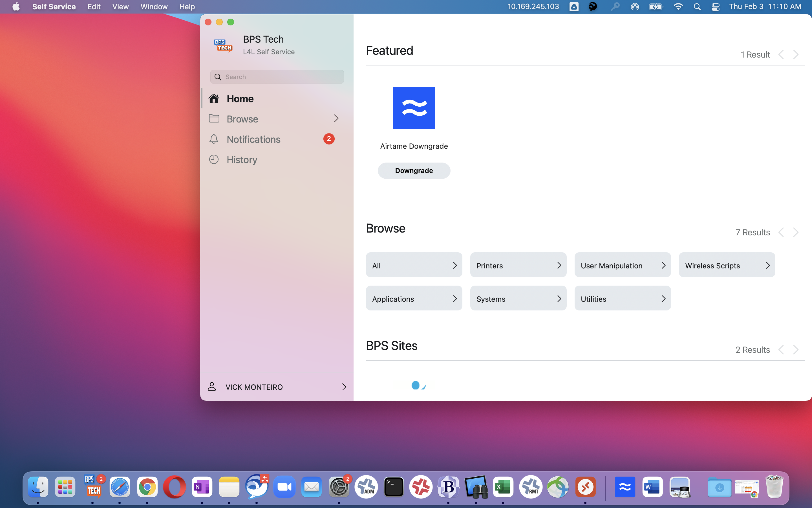Click the Notifications red badge showing 2

[x=329, y=139]
